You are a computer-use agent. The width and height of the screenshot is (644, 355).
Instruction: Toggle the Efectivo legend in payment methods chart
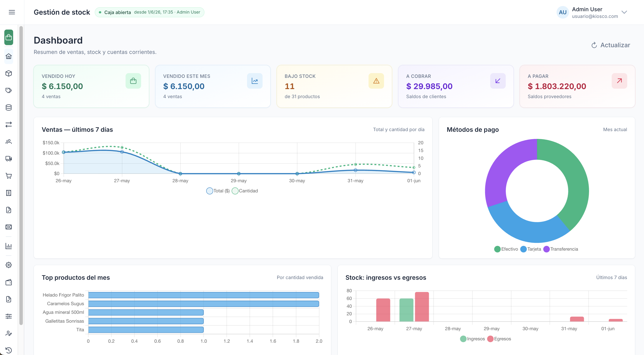click(x=506, y=249)
